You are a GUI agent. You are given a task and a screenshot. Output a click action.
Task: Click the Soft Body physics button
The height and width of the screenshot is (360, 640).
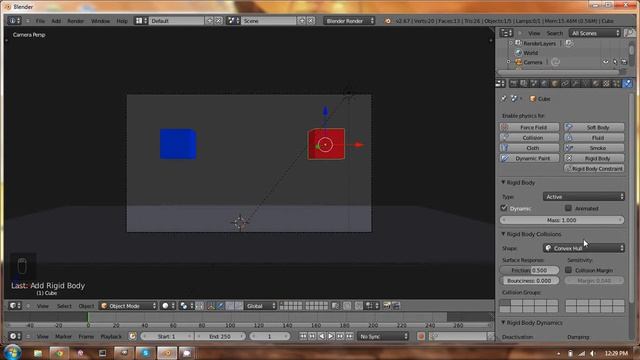click(x=594, y=127)
